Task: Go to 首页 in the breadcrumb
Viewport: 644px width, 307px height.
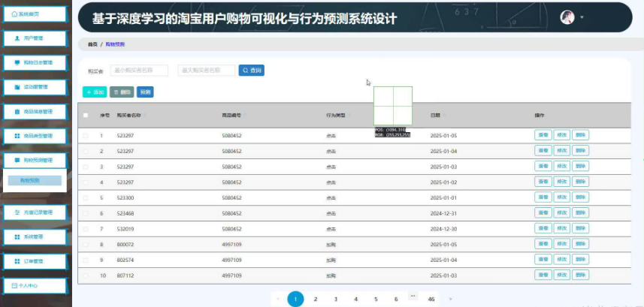Action: pyautogui.click(x=92, y=44)
